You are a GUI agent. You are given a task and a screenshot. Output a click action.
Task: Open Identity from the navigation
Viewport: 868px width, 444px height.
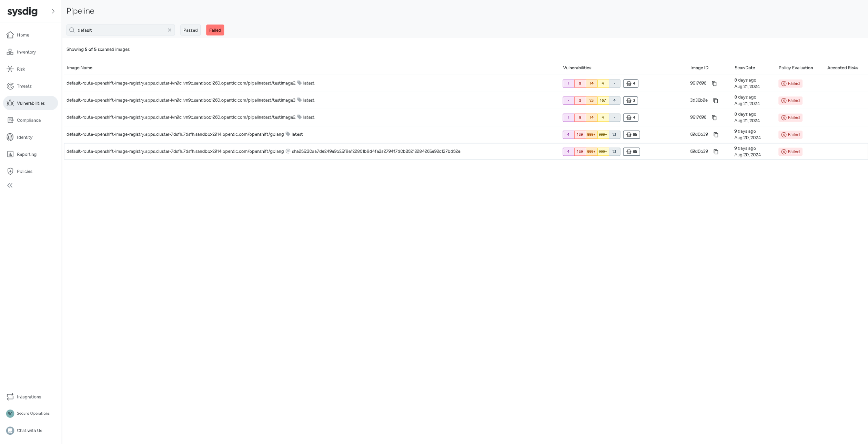pos(24,137)
